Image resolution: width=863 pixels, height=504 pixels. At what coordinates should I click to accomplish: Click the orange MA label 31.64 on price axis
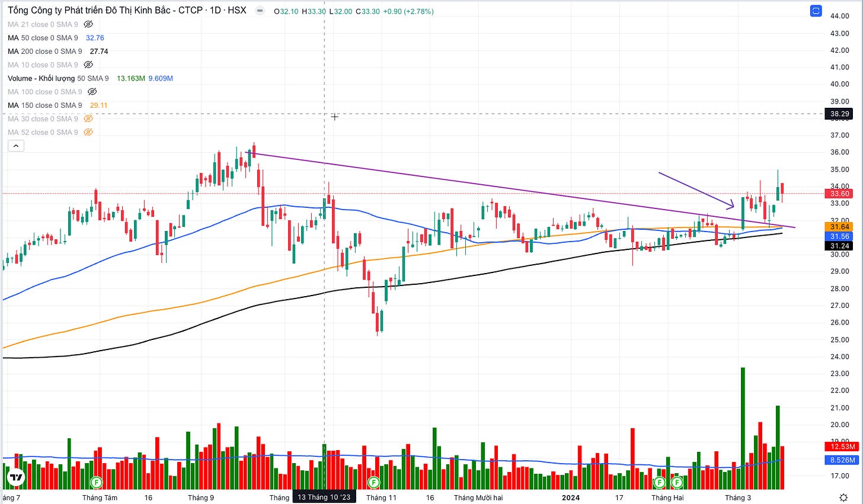point(839,227)
